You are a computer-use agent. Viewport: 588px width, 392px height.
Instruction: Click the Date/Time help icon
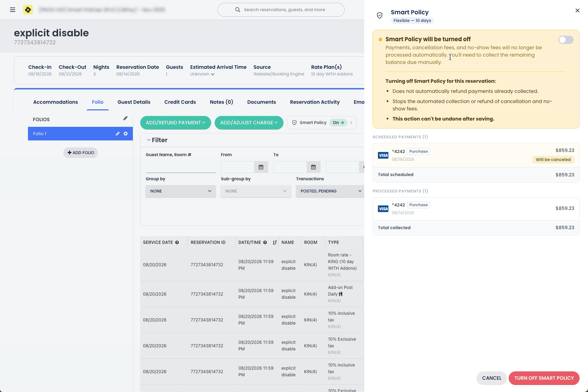click(x=265, y=242)
